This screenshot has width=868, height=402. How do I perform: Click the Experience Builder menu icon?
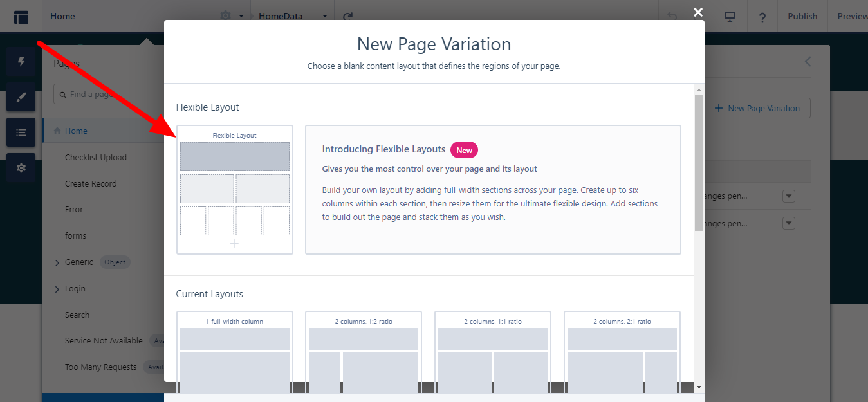coord(21,17)
